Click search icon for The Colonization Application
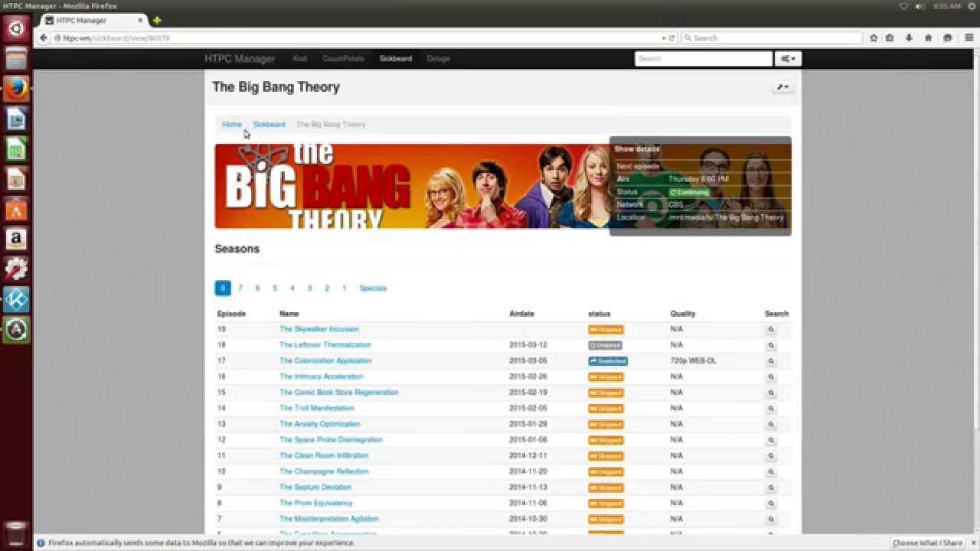The width and height of the screenshot is (980, 551). point(771,361)
